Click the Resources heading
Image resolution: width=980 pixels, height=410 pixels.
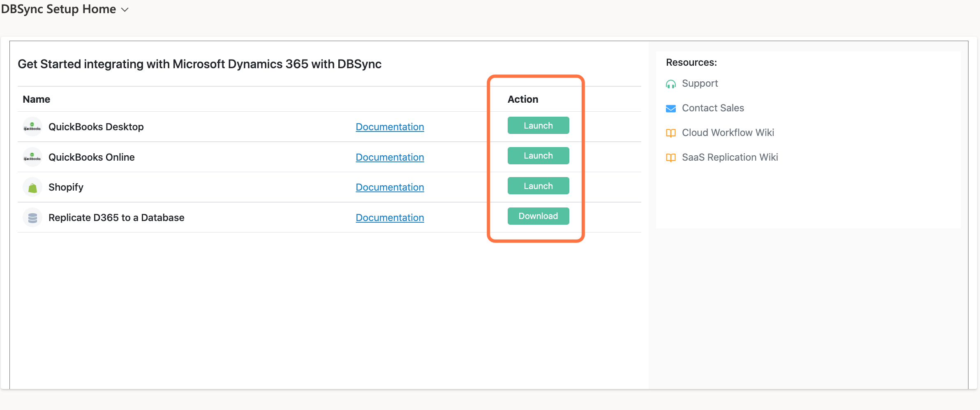click(x=691, y=62)
